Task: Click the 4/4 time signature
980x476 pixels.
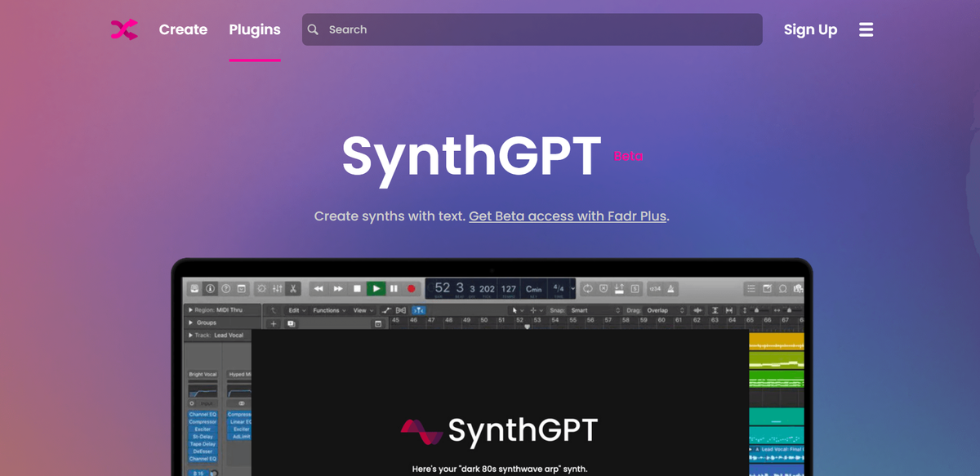Action: click(x=559, y=288)
